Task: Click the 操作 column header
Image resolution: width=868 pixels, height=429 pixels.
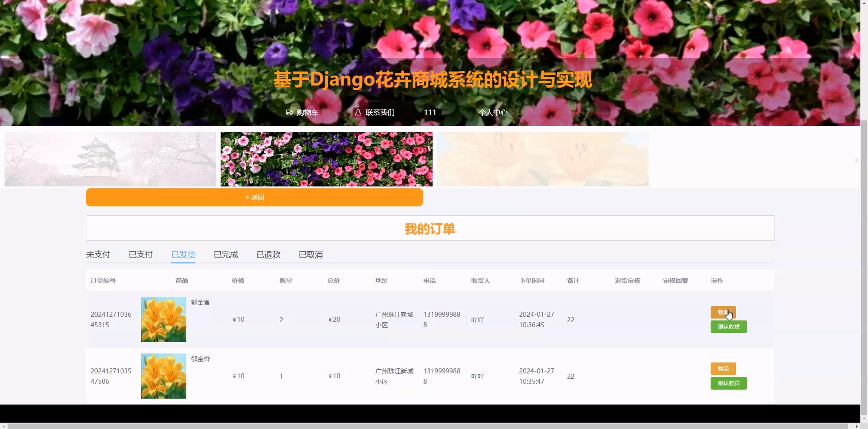Action: tap(717, 281)
